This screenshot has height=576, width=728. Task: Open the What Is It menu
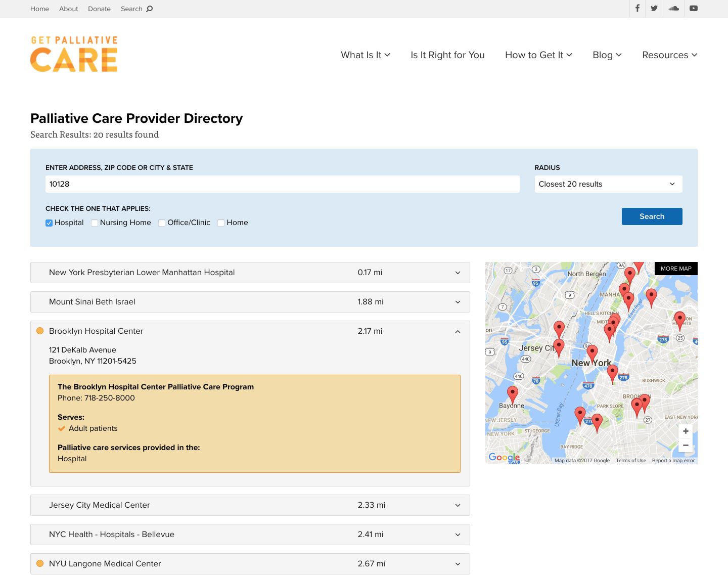[x=366, y=55]
